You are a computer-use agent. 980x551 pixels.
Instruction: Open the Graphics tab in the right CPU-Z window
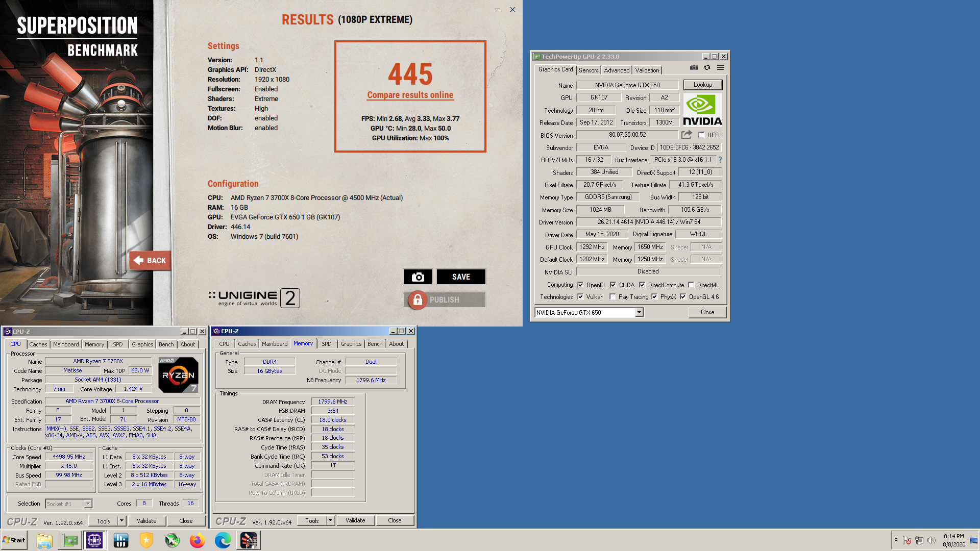pos(351,344)
